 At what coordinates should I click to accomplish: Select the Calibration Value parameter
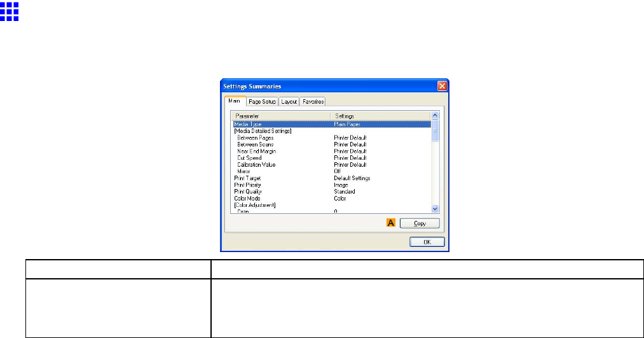[x=256, y=164]
